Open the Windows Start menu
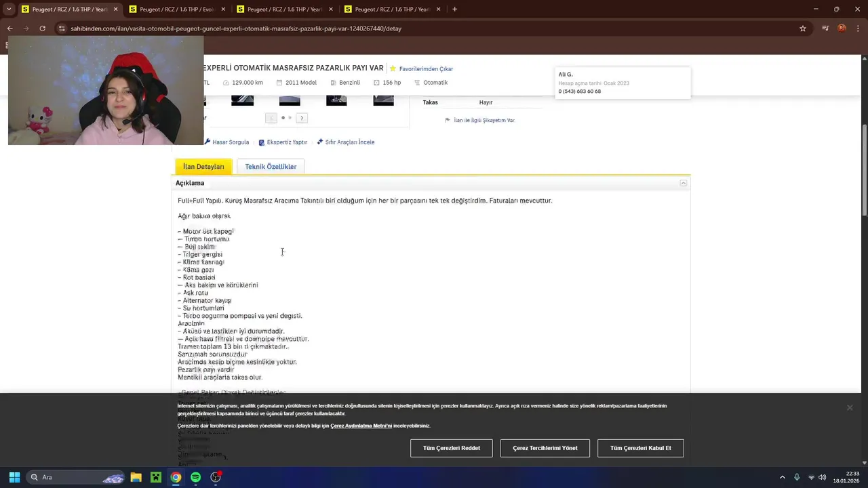 14,477
